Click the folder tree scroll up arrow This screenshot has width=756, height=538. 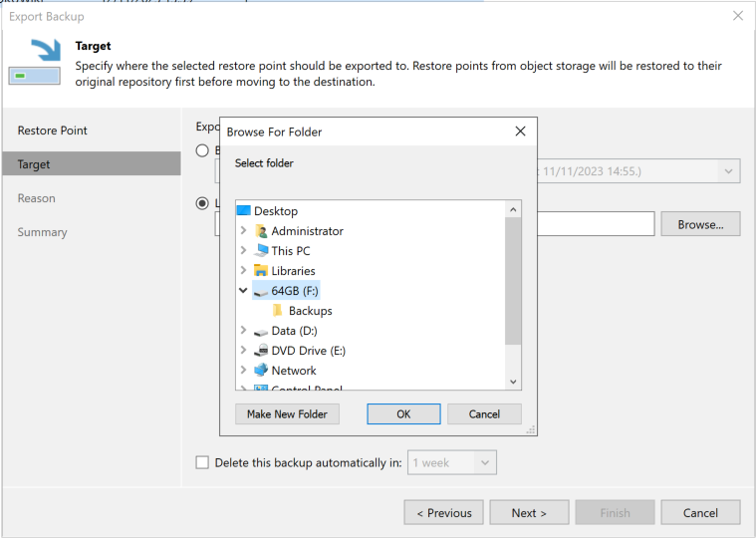(513, 209)
